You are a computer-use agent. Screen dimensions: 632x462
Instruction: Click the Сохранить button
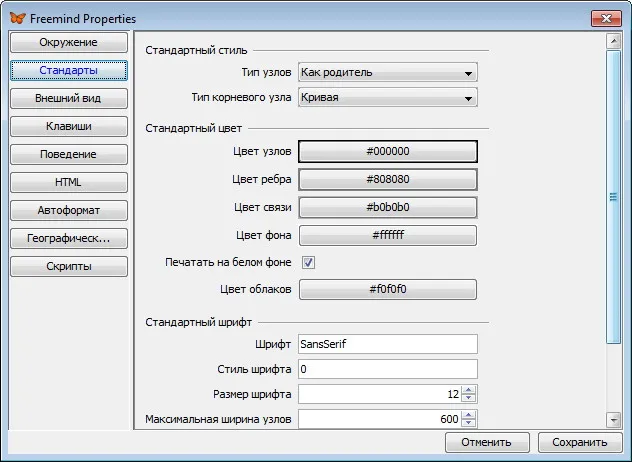(580, 442)
